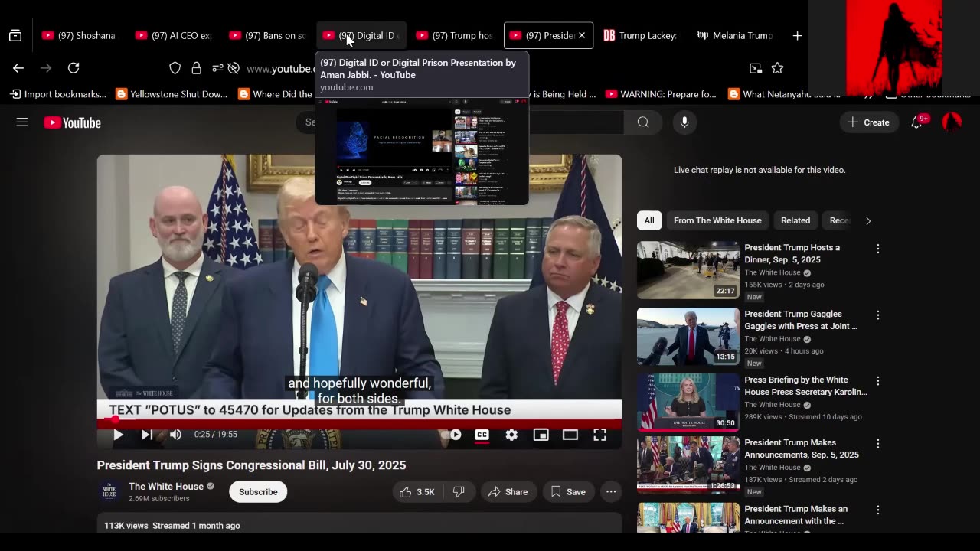The height and width of the screenshot is (551, 980).
Task: Toggle theater mode
Action: tap(570, 435)
